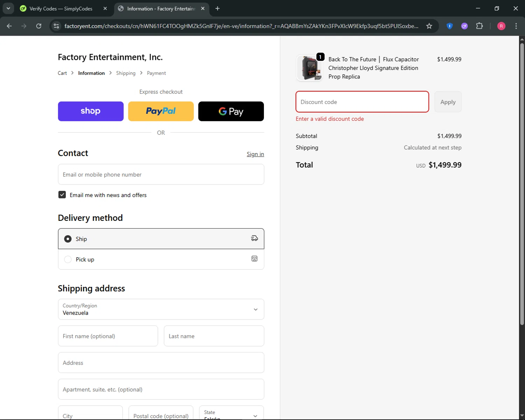Go back to the previous page
The height and width of the screenshot is (420, 525).
9,26
